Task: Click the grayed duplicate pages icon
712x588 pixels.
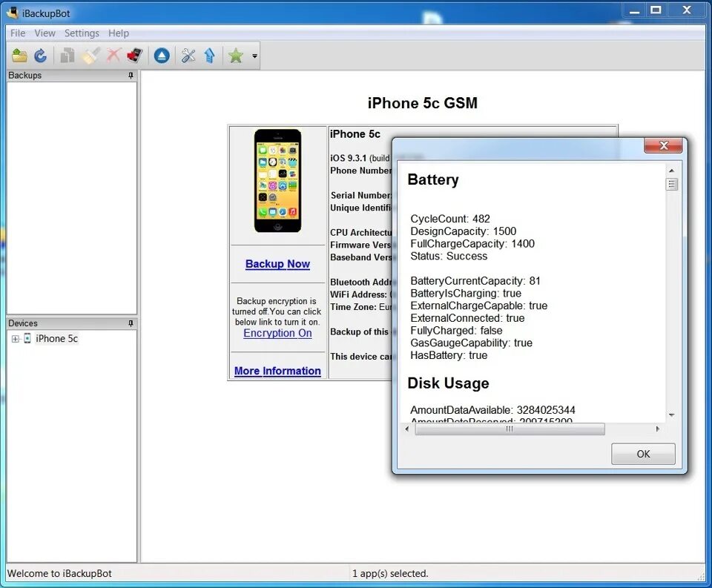Action: click(67, 56)
